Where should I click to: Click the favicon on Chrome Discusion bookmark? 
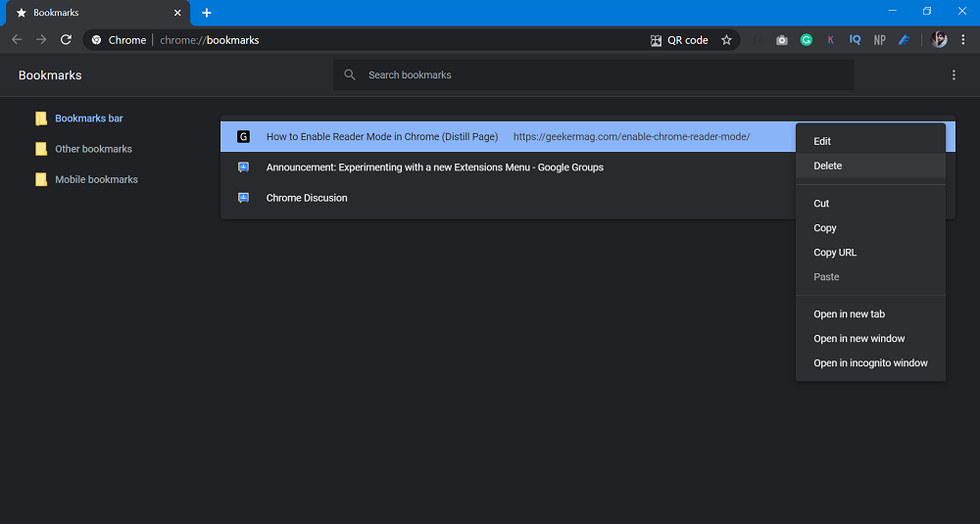(x=244, y=198)
